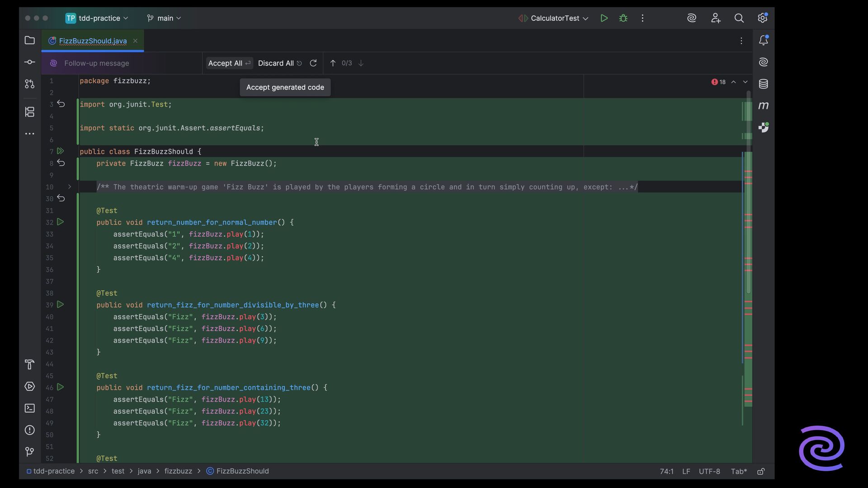The height and width of the screenshot is (488, 868).
Task: Open the Pull Requests tool window
Action: (29, 84)
